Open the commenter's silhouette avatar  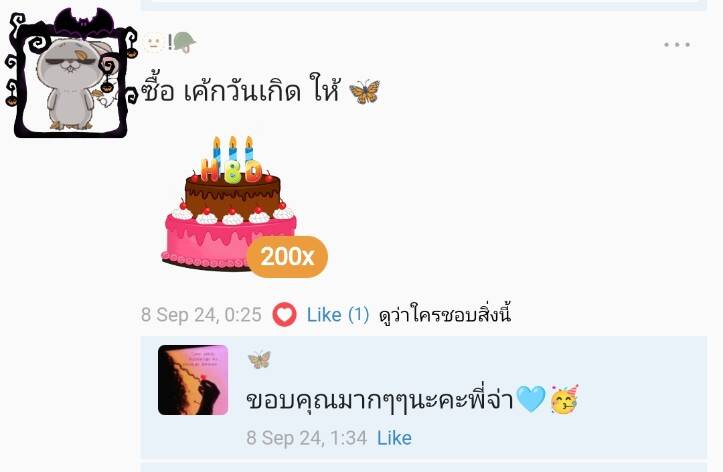click(193, 380)
